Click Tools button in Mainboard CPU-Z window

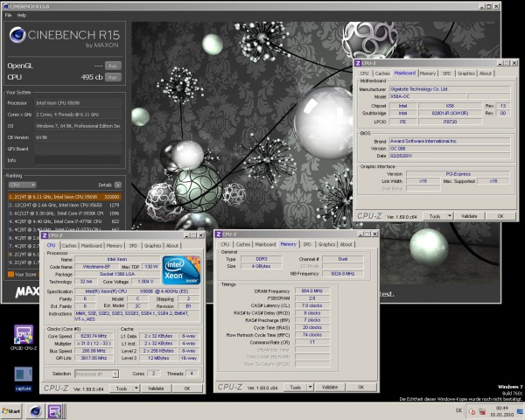tap(435, 216)
